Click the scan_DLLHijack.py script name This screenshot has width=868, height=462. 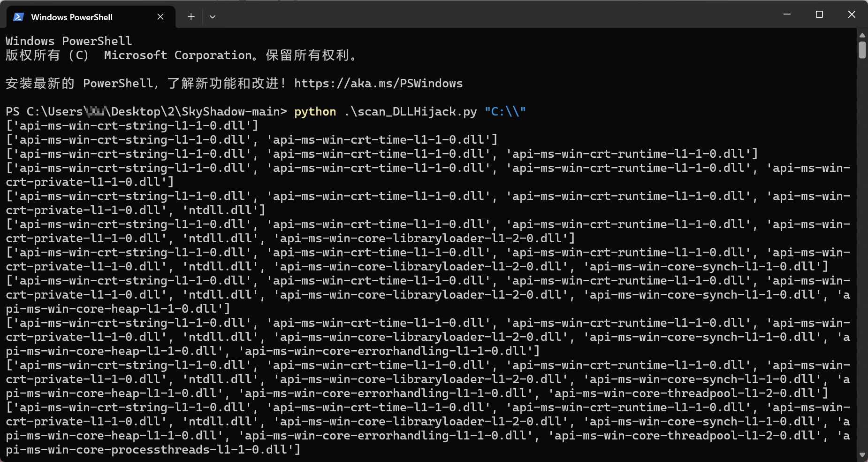pos(410,112)
